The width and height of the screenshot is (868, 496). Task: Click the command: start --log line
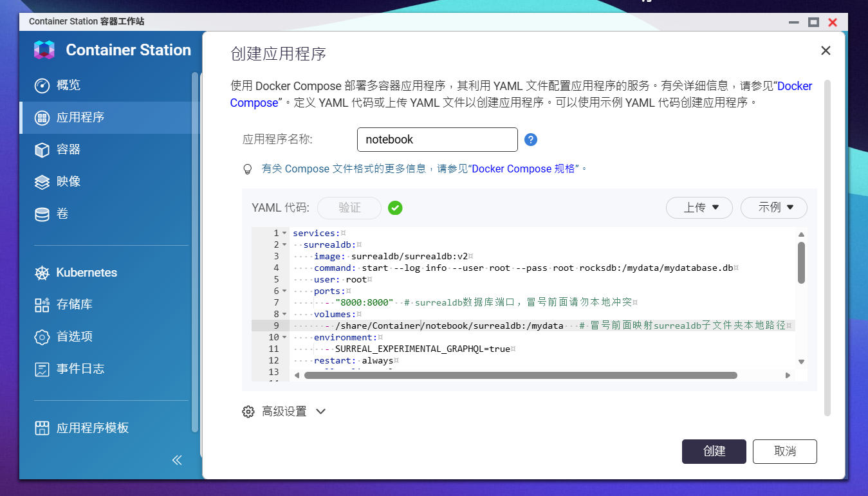526,268
